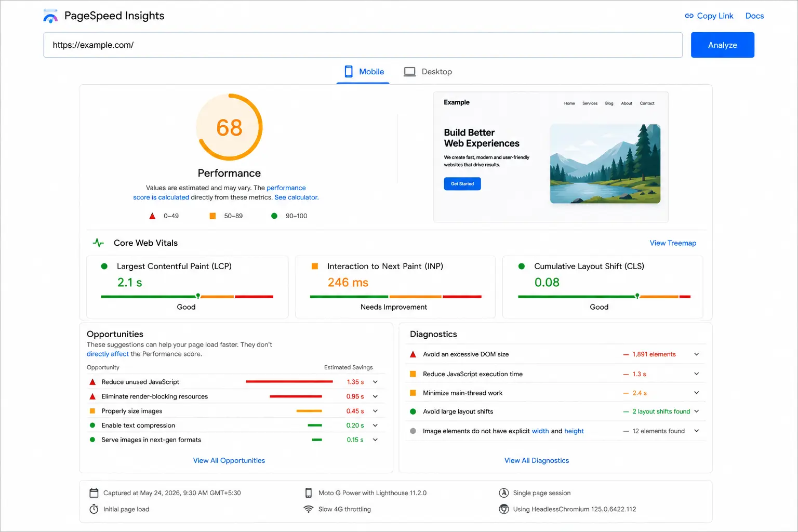Click the Chromium icon by HeadlessChromium version
This screenshot has width=798, height=532.
click(504, 509)
